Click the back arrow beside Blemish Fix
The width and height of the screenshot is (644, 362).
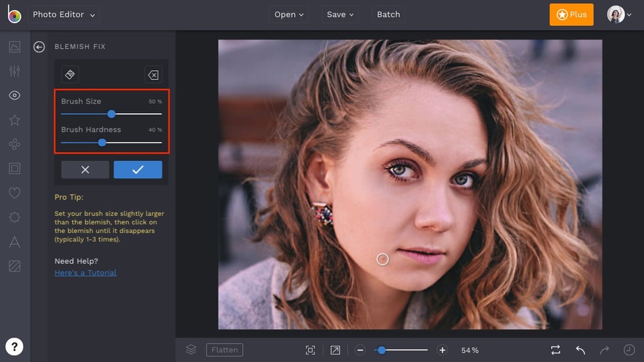(x=40, y=47)
